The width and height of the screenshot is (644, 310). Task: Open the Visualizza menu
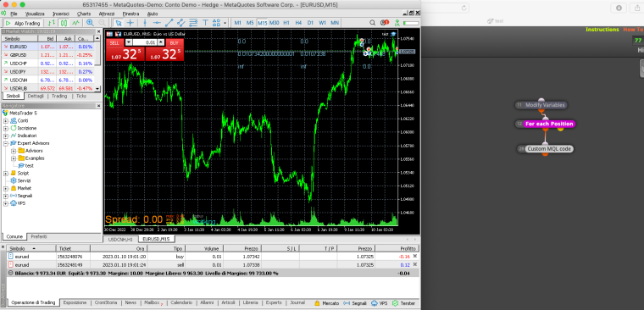click(x=35, y=14)
